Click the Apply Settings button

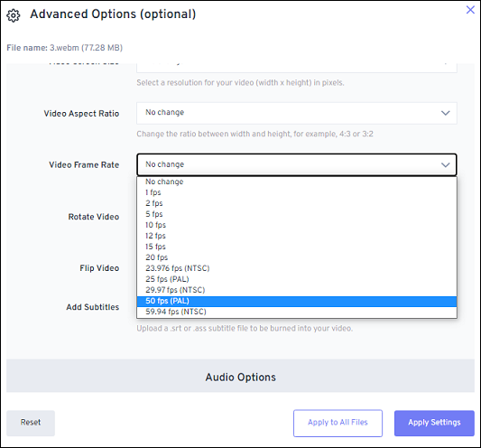coord(434,423)
